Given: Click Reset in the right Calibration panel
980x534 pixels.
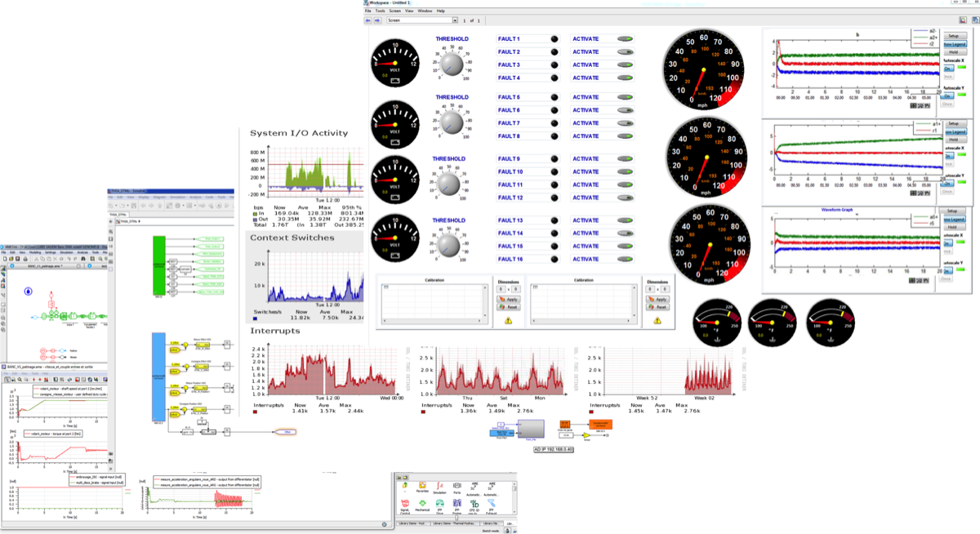Looking at the screenshot, I should tap(657, 308).
